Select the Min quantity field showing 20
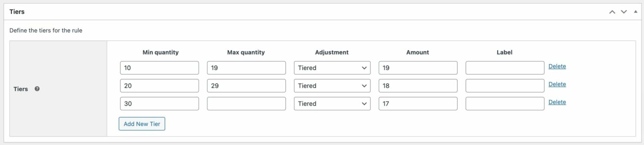644x145 pixels. point(159,86)
